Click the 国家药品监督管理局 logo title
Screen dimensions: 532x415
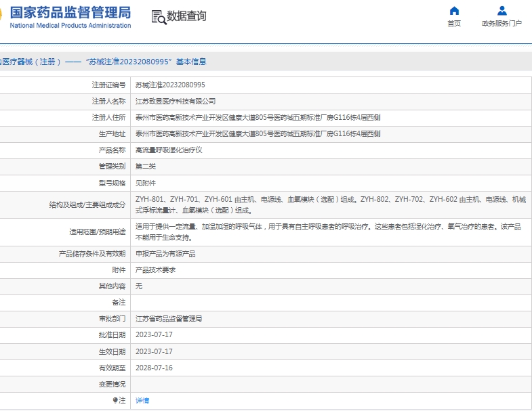tap(70, 13)
